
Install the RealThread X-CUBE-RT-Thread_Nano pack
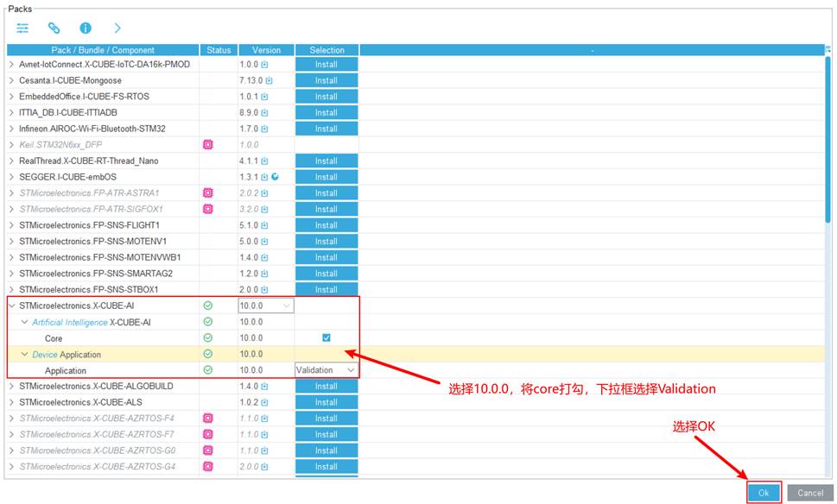[x=327, y=161]
